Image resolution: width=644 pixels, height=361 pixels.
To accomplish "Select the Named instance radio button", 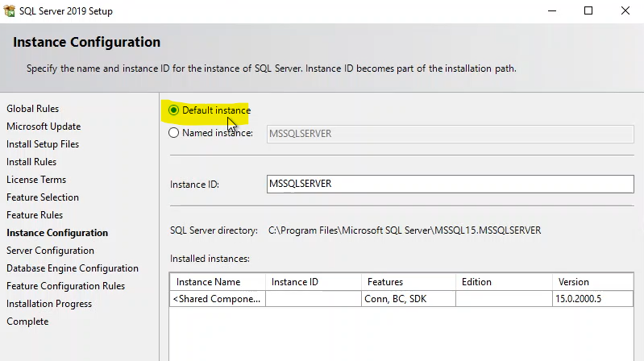I will (x=174, y=133).
